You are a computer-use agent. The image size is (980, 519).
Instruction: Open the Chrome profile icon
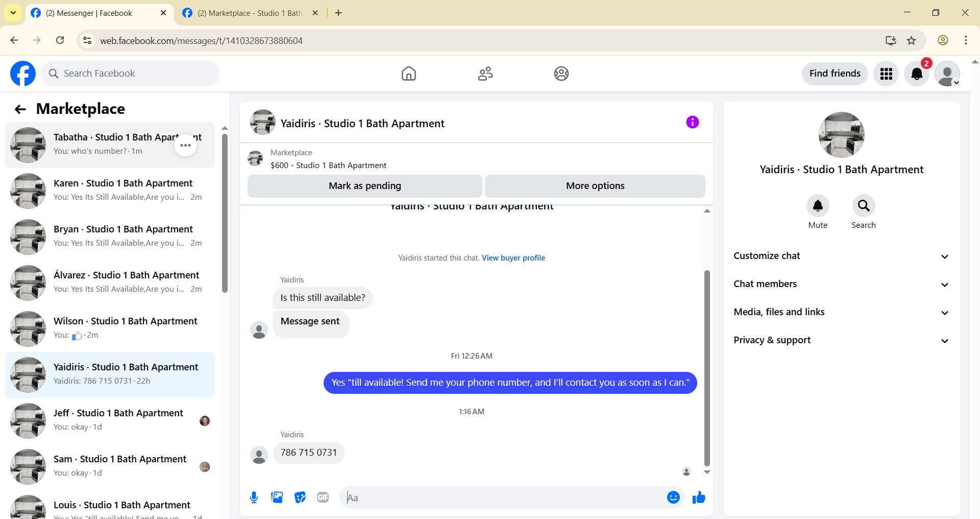943,40
